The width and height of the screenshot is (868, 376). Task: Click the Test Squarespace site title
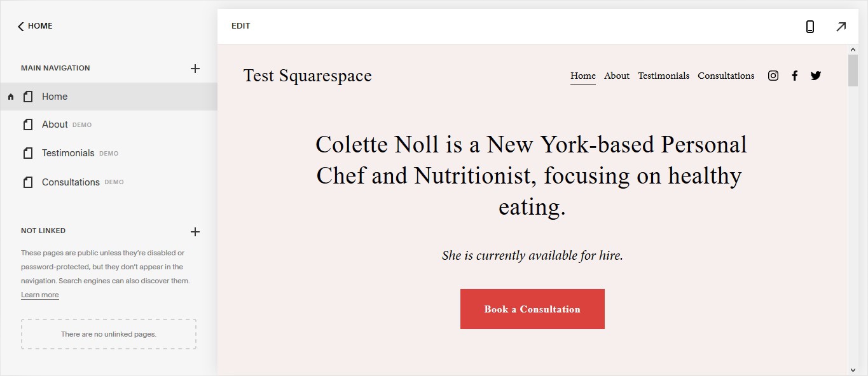(x=308, y=76)
